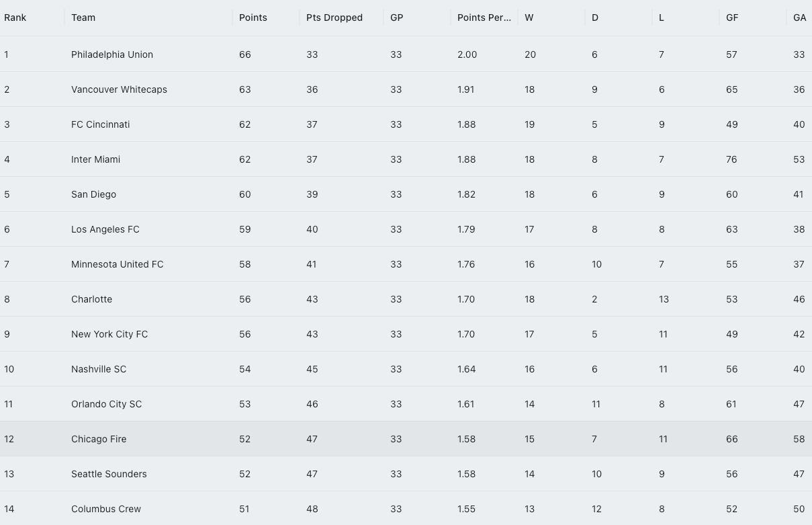Sort by wins using W header
Screen dimensions: 812x525
[529, 17]
